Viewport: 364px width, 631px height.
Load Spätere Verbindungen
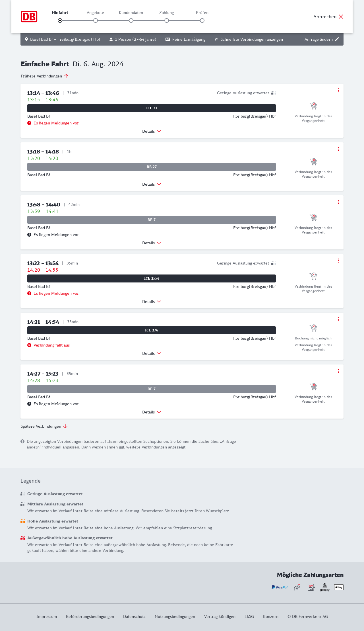[x=44, y=426]
